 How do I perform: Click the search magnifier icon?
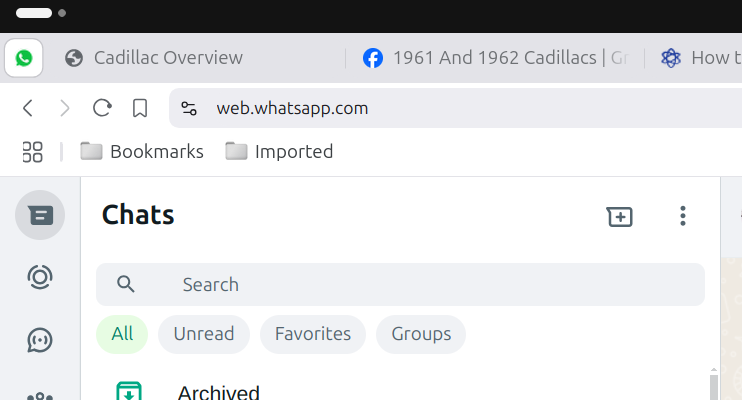126,285
